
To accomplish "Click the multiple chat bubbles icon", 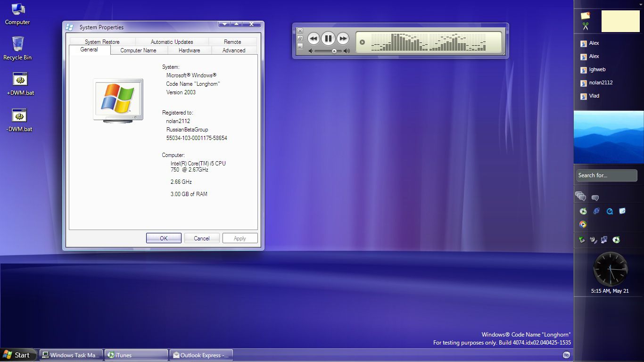I will 581,197.
